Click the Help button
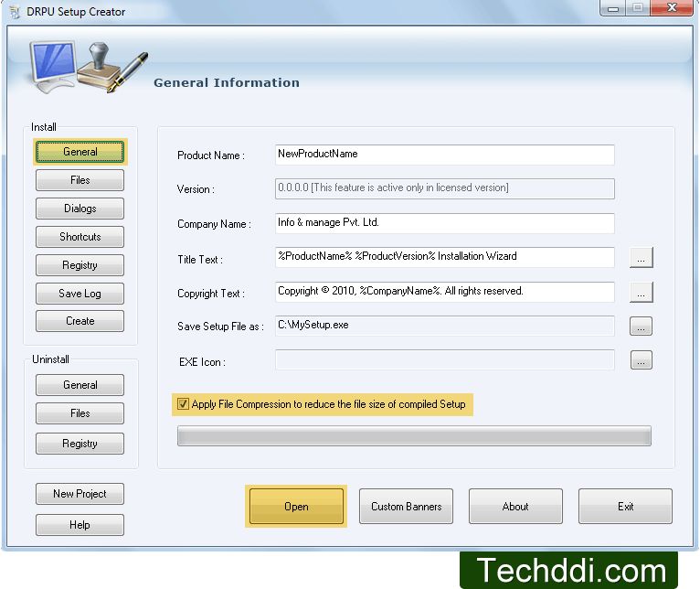This screenshot has height=589, width=700. click(80, 525)
